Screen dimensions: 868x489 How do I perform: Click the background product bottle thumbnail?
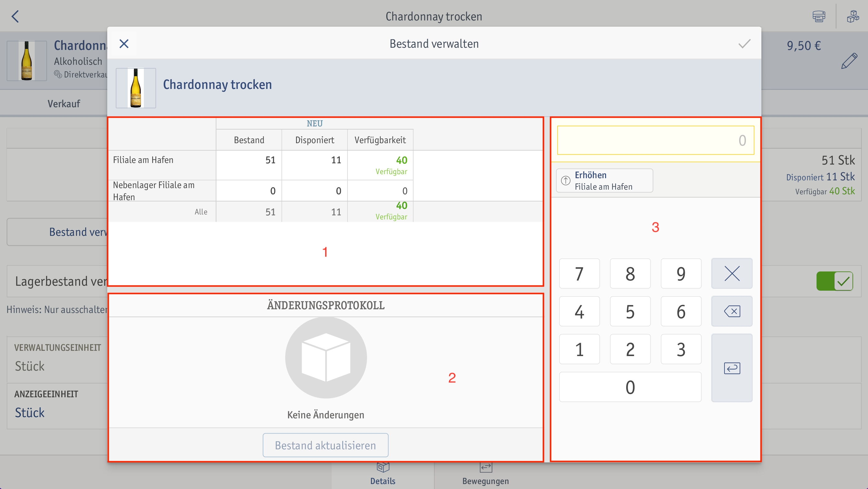click(x=27, y=61)
